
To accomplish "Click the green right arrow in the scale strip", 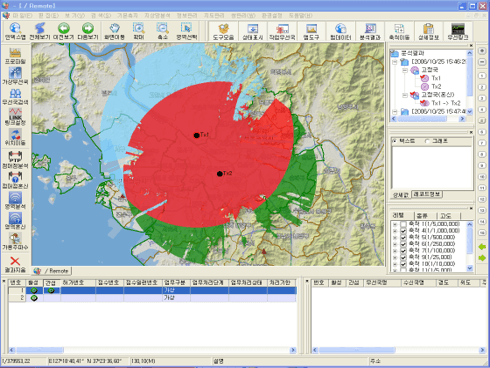I will (x=482, y=258).
